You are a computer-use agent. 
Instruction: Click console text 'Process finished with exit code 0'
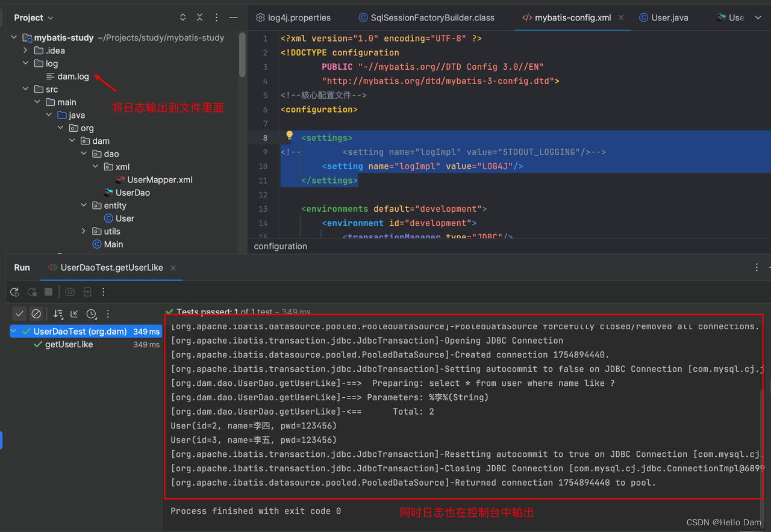tap(255, 511)
